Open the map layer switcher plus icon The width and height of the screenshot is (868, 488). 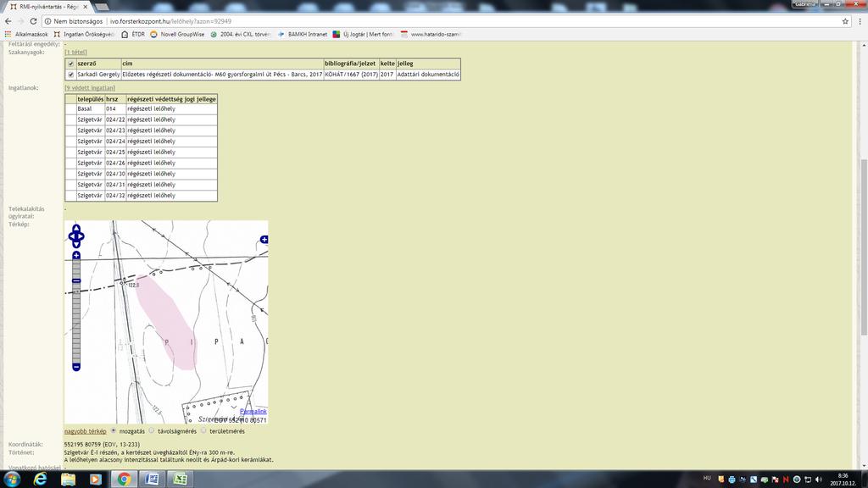pos(264,240)
